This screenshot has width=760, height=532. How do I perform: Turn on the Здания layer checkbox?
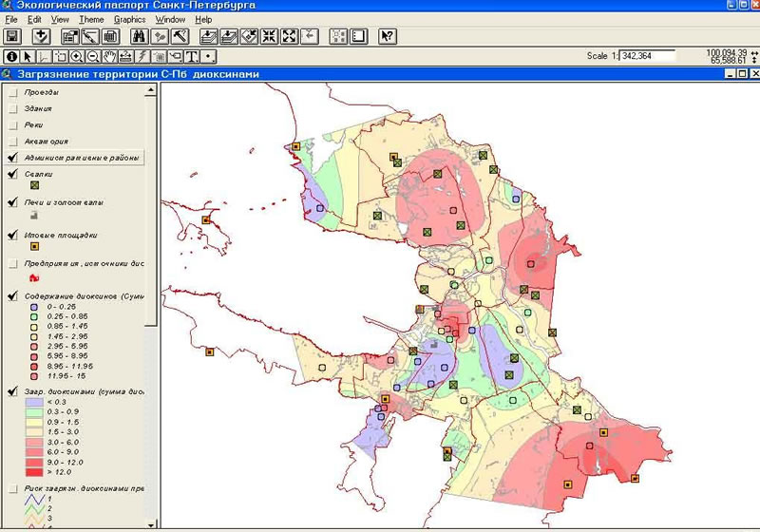pos(12,109)
